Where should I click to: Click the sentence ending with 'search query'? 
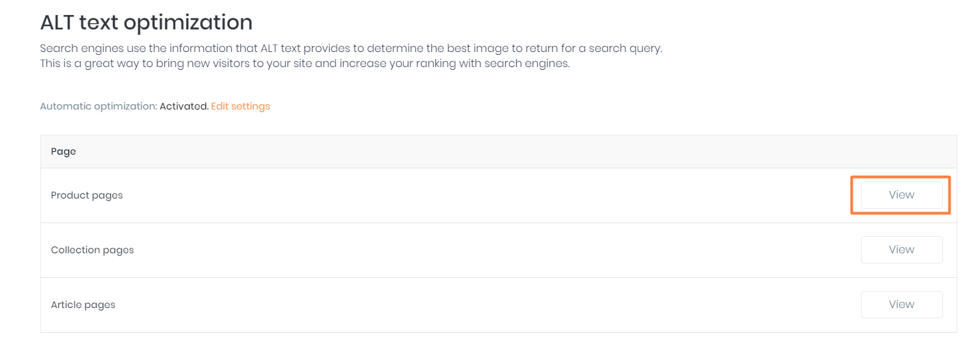click(350, 49)
